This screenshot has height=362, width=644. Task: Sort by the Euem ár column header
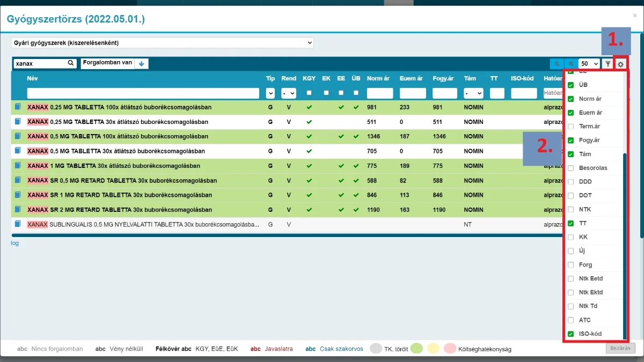(x=411, y=78)
